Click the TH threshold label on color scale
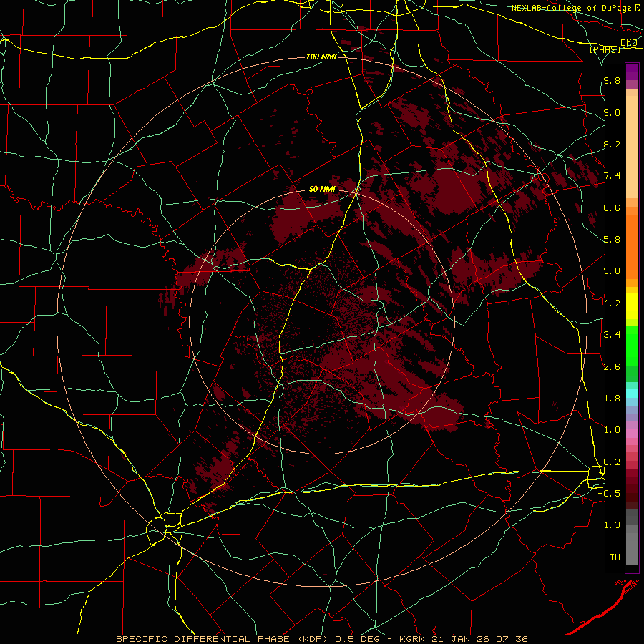The image size is (644, 644). point(615,557)
